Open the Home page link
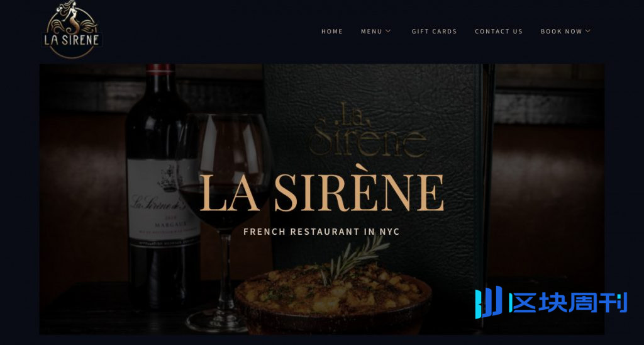Image resolution: width=644 pixels, height=345 pixels. pyautogui.click(x=332, y=31)
